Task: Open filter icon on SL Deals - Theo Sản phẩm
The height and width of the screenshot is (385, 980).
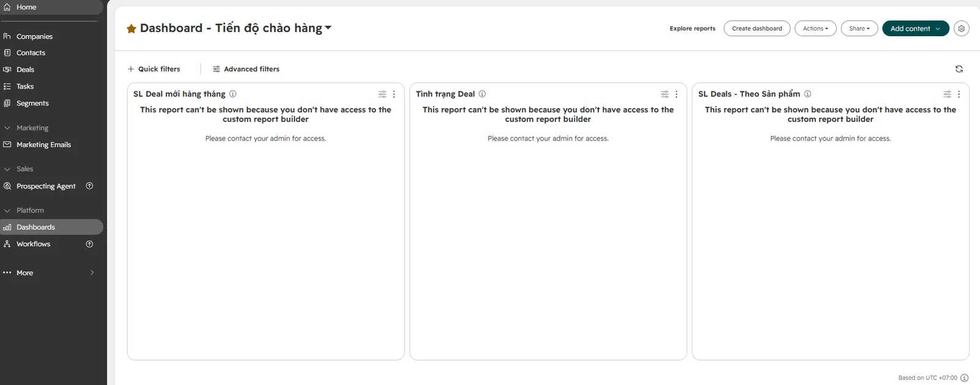Action: [947, 94]
